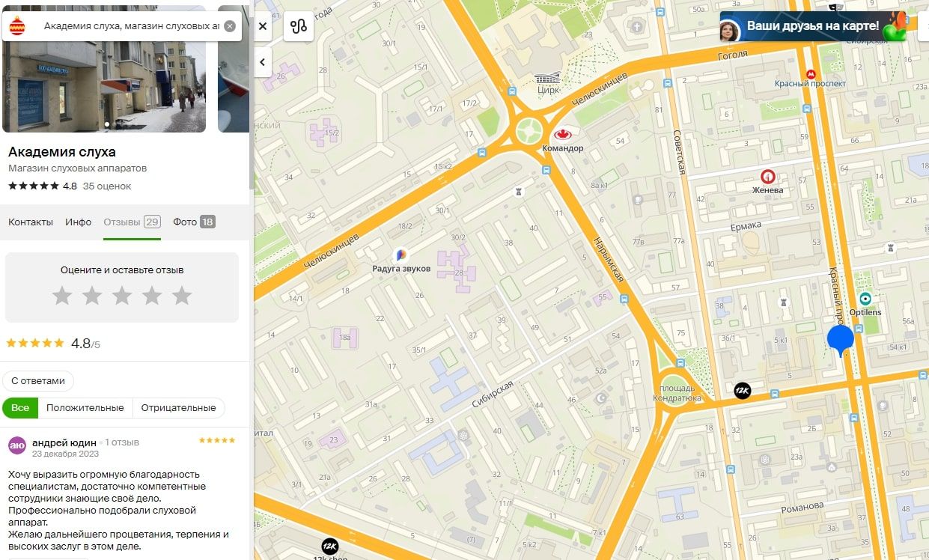Open the route builder tool icon
This screenshot has width=929, height=560.
(x=299, y=26)
